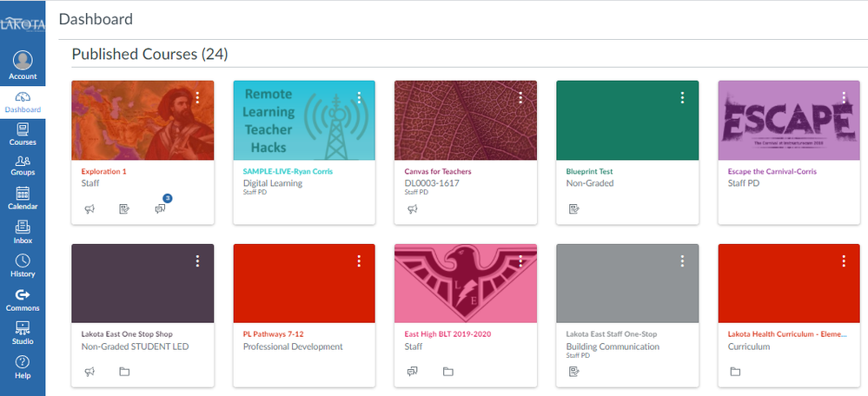Open Assignments icon on Exploration 1 card

(124, 209)
